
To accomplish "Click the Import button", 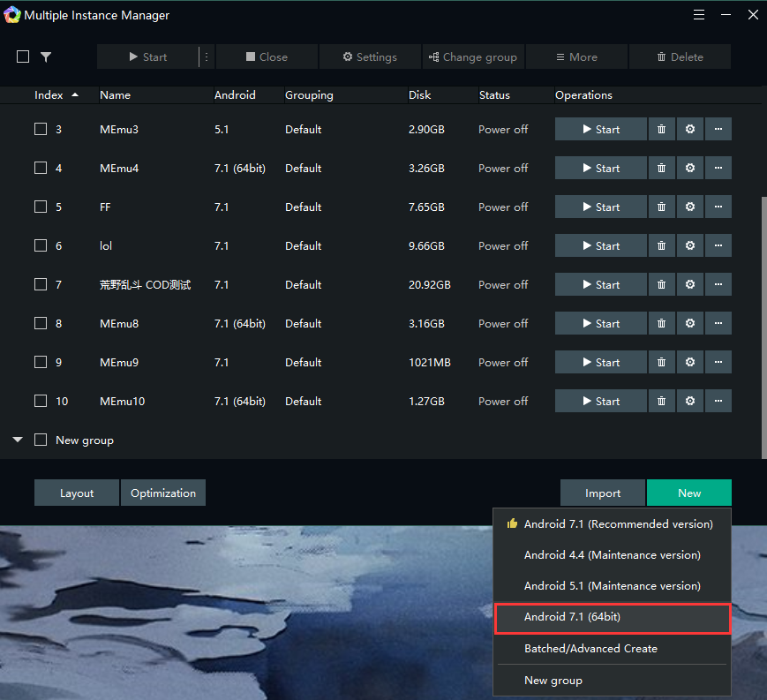I will [x=603, y=493].
